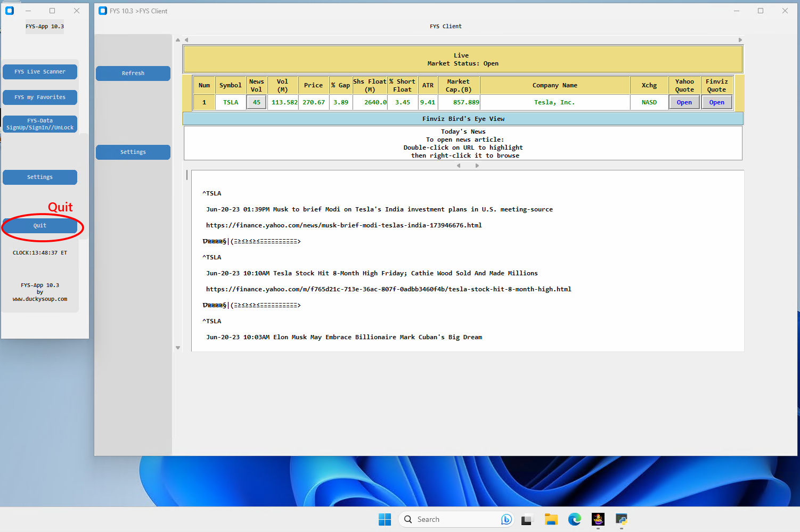Open Windows Start menu
Screen dimensions: 800x532
pyautogui.click(x=385, y=519)
